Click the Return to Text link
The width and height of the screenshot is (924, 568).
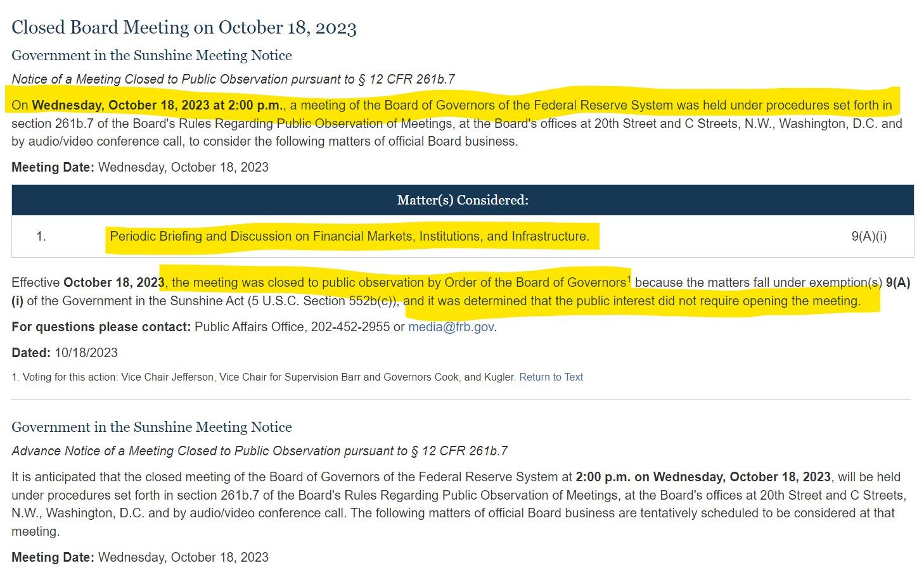point(551,377)
